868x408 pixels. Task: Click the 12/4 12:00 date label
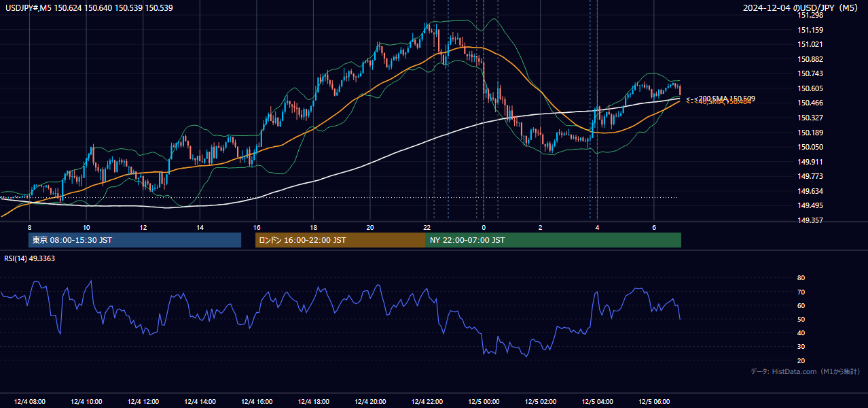click(x=143, y=402)
